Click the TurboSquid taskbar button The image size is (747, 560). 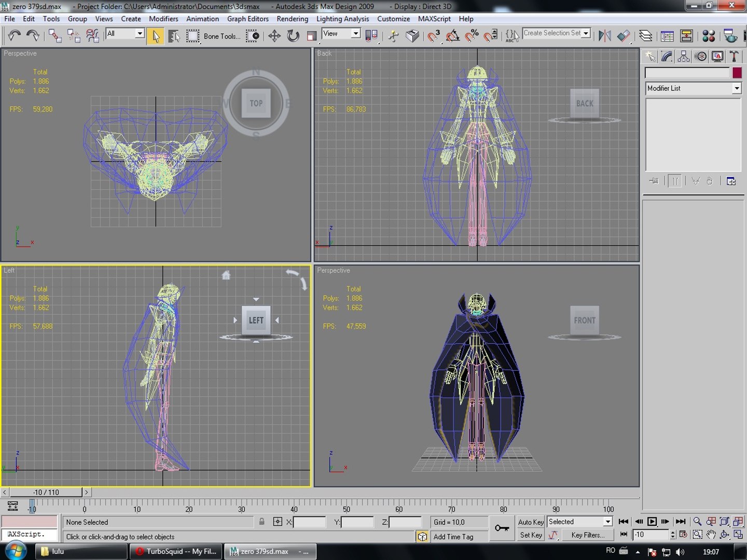[x=176, y=551]
